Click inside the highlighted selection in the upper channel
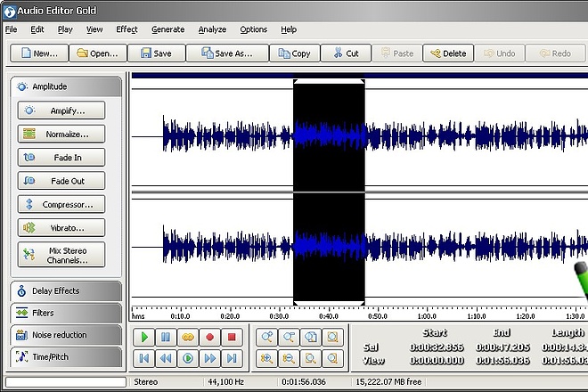 point(329,135)
